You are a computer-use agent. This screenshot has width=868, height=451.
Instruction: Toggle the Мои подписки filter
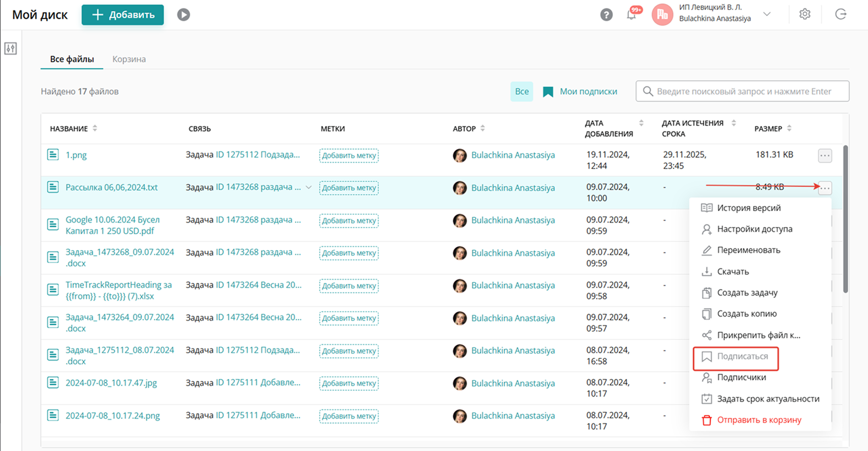(x=580, y=92)
